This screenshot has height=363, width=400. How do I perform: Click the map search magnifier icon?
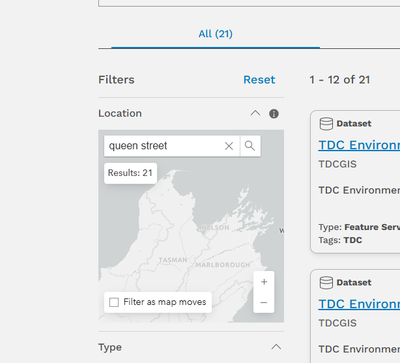(250, 146)
